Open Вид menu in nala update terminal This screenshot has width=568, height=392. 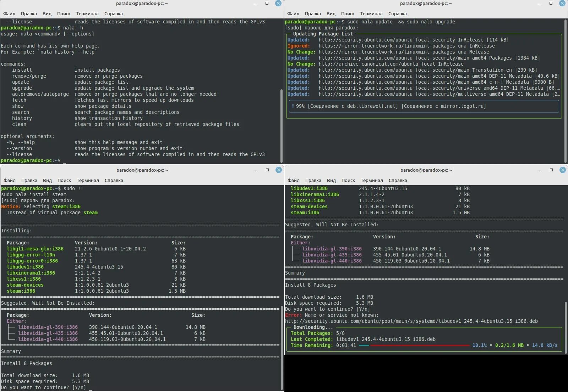pos(331,13)
